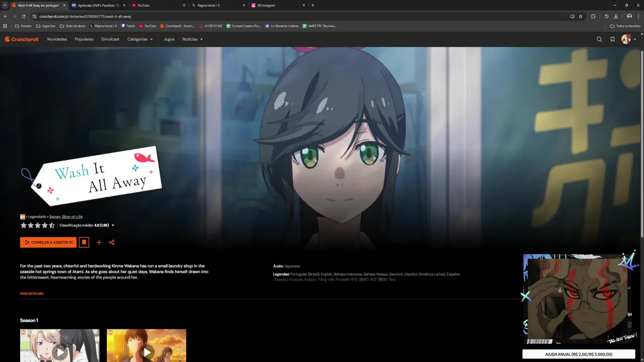The height and width of the screenshot is (362, 644).
Task: Open apps grid icon in bookmarks bar
Action: click(5, 26)
